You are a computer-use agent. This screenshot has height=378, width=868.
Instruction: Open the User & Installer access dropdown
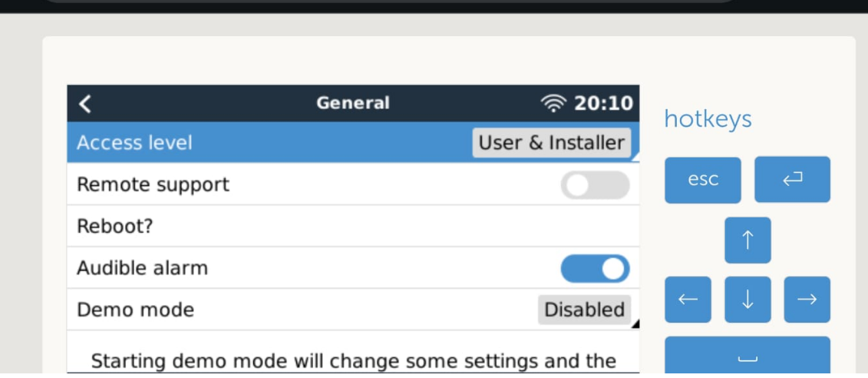coord(551,143)
